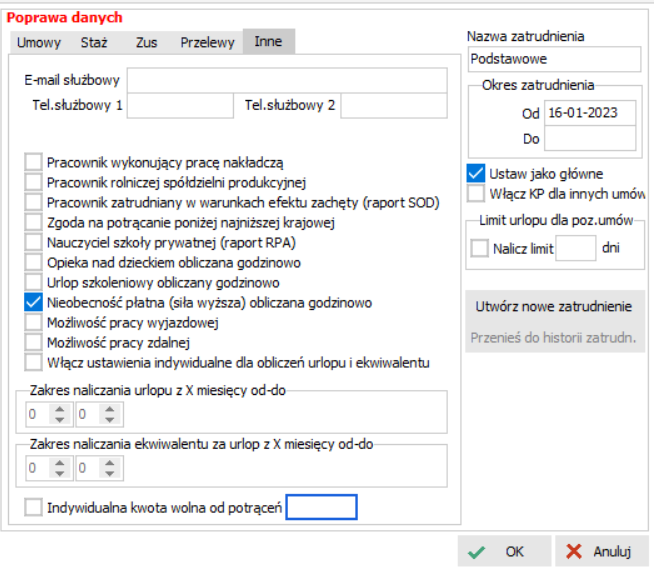Viewport: 654px width, 568px height.
Task: Uncheck Nieobecność płatna (siła wyższa) obliczana godzinowo
Action: 34,302
